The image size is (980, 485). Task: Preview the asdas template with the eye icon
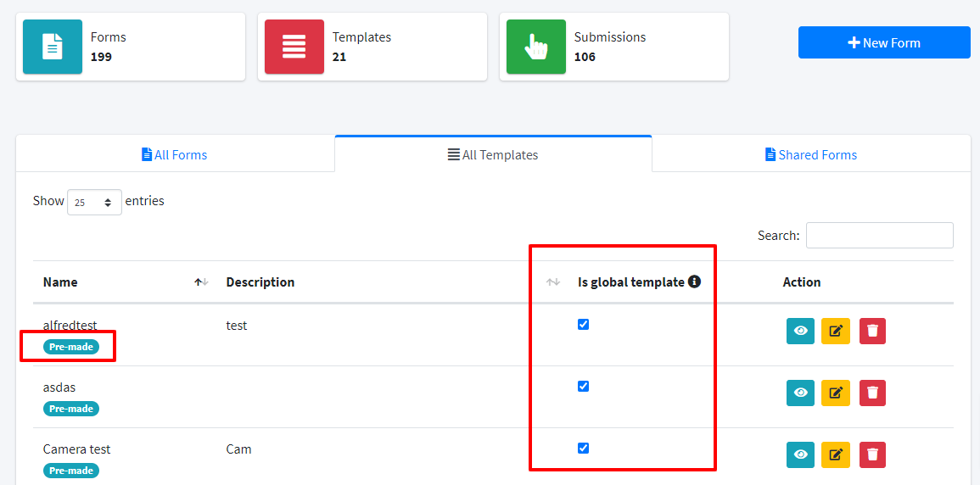click(800, 393)
